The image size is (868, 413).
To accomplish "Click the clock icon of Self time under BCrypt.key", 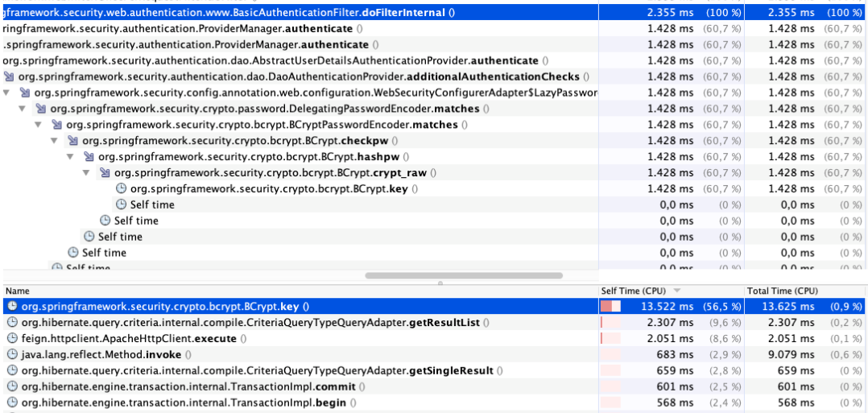I will tap(122, 204).
